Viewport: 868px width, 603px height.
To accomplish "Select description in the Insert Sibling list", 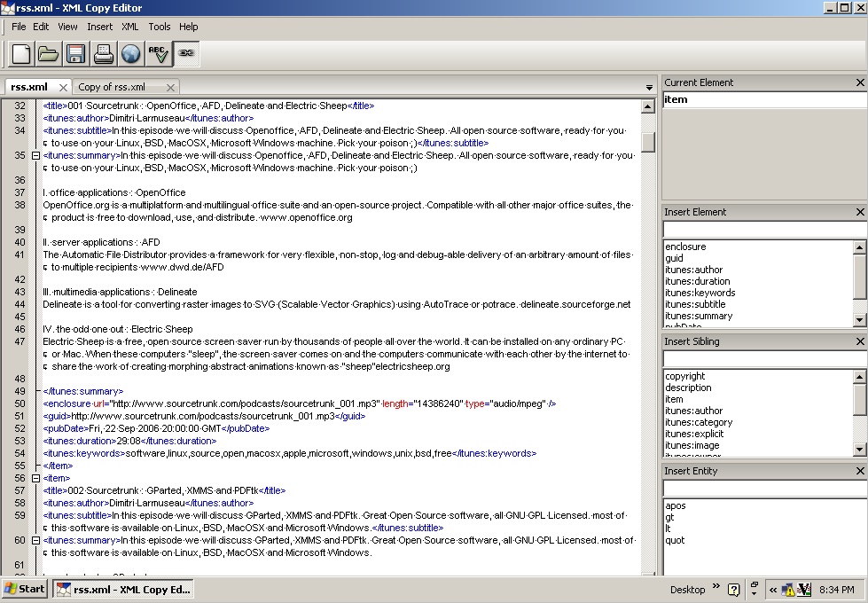I will pyautogui.click(x=688, y=388).
